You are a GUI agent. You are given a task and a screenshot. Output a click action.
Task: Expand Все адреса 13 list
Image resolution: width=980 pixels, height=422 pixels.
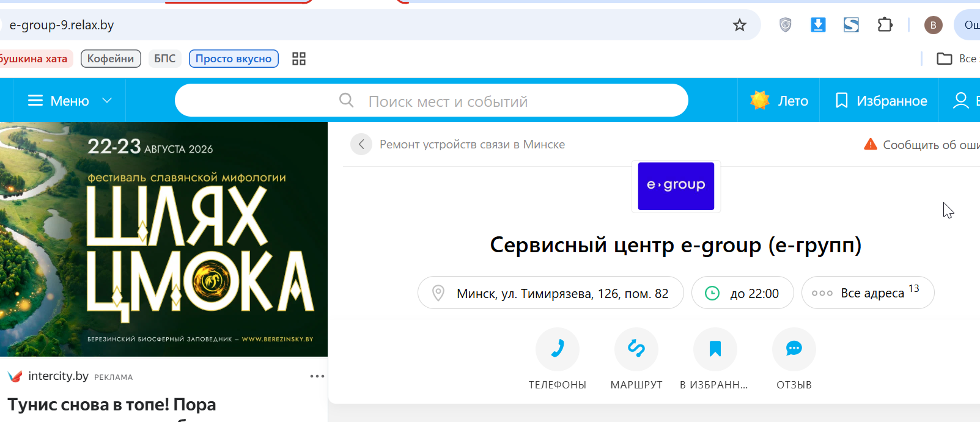868,293
